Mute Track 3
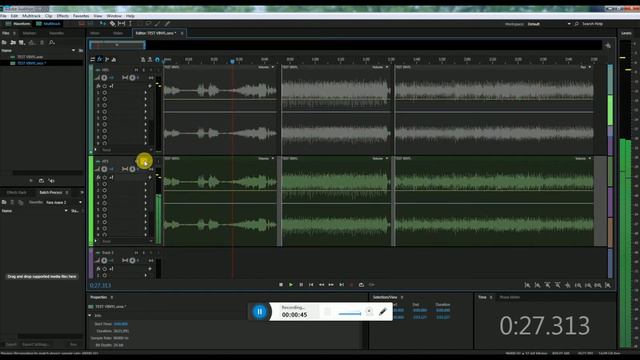Viewport: 640px width, 360px height. (x=136, y=253)
